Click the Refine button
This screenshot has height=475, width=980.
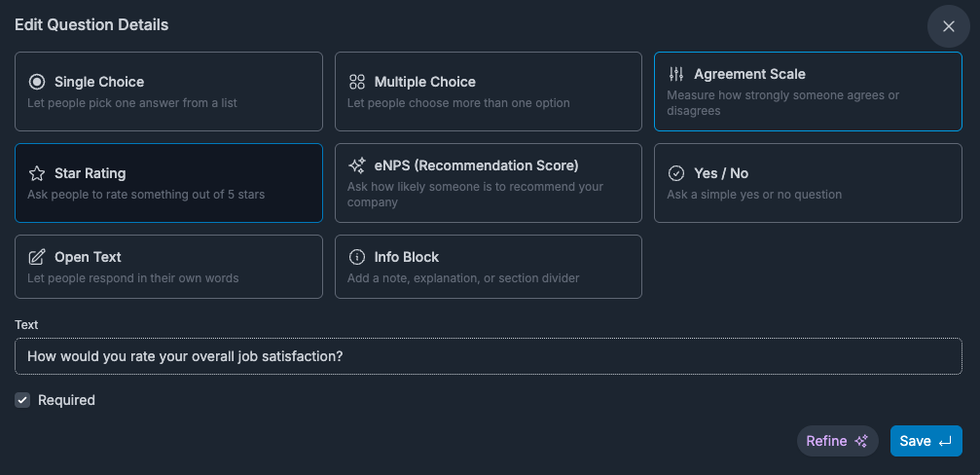point(838,441)
